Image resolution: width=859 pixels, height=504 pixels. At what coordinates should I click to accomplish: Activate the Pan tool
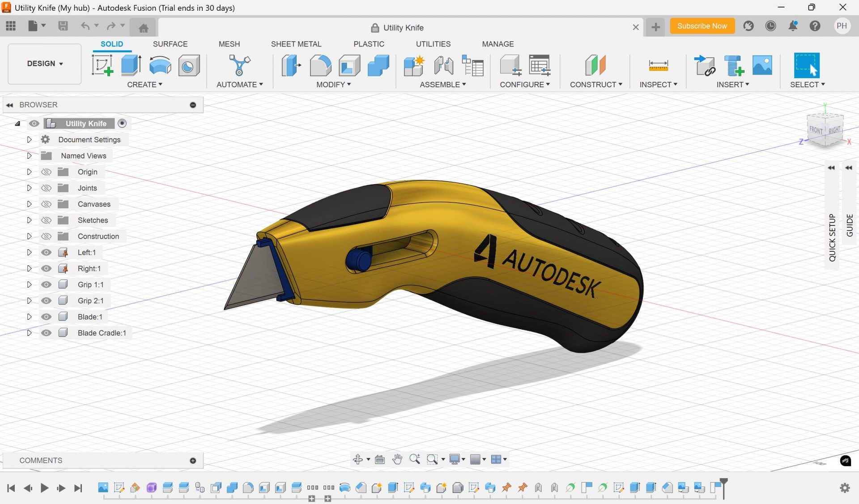tap(397, 459)
